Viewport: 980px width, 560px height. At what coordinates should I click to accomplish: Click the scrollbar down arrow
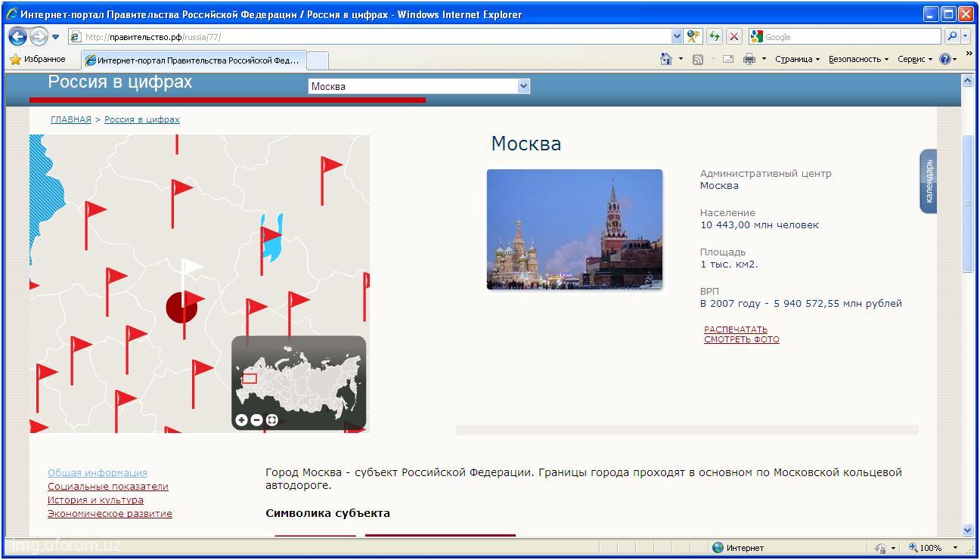pyautogui.click(x=967, y=531)
